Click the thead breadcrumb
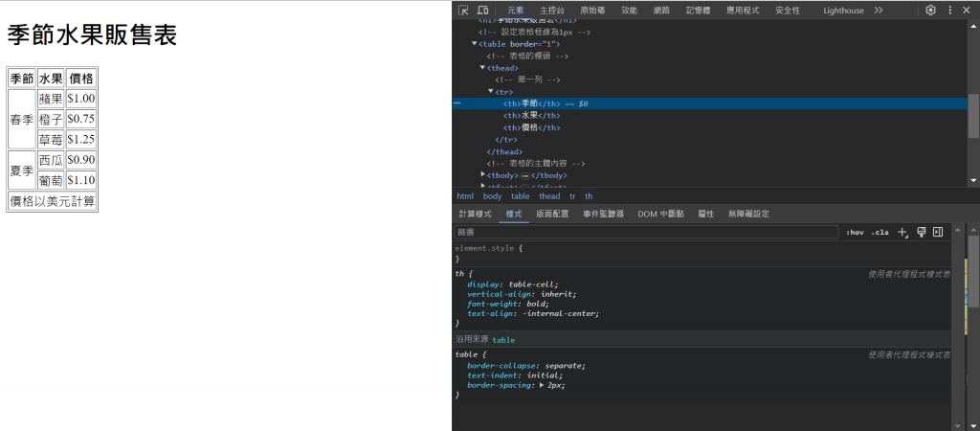This screenshot has width=980, height=431. click(549, 195)
